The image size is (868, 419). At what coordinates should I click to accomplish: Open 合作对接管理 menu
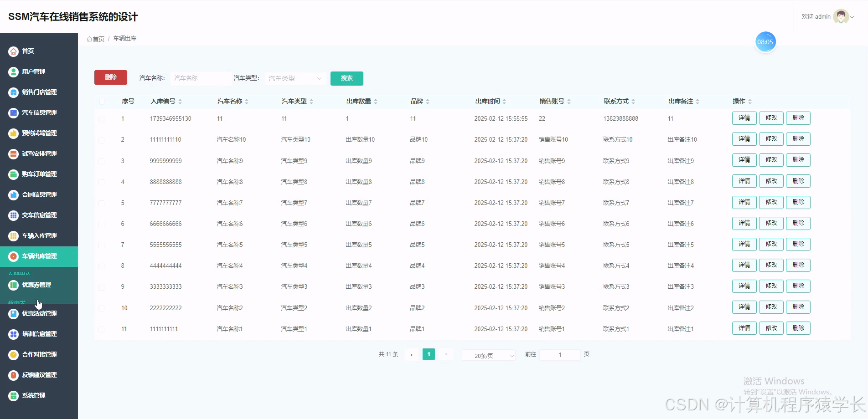point(39,355)
